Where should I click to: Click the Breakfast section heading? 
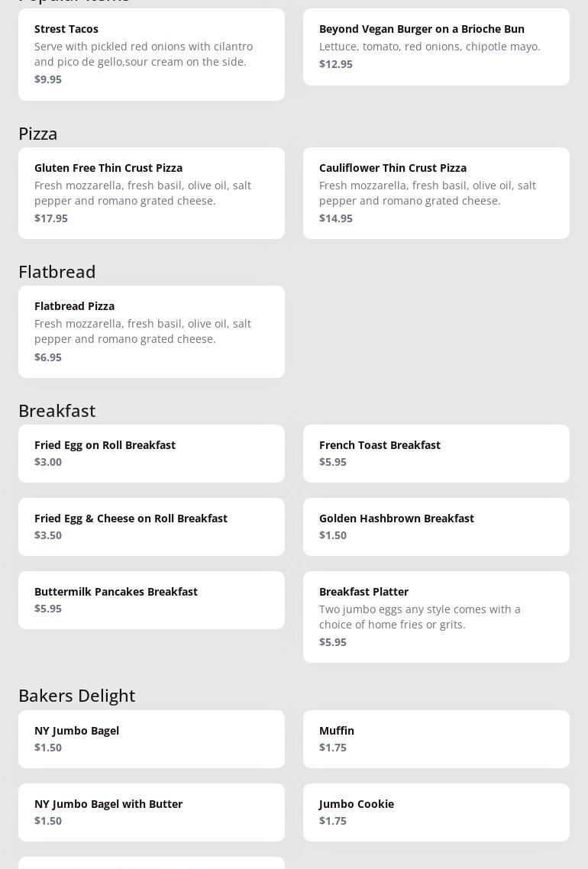[57, 411]
